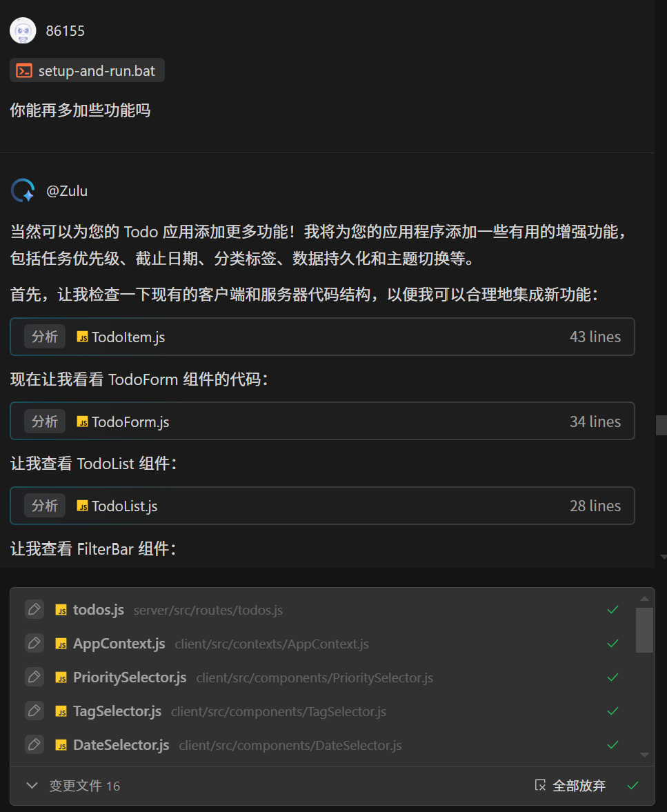Click the pencil icon beside TagSelector.js

(x=34, y=711)
